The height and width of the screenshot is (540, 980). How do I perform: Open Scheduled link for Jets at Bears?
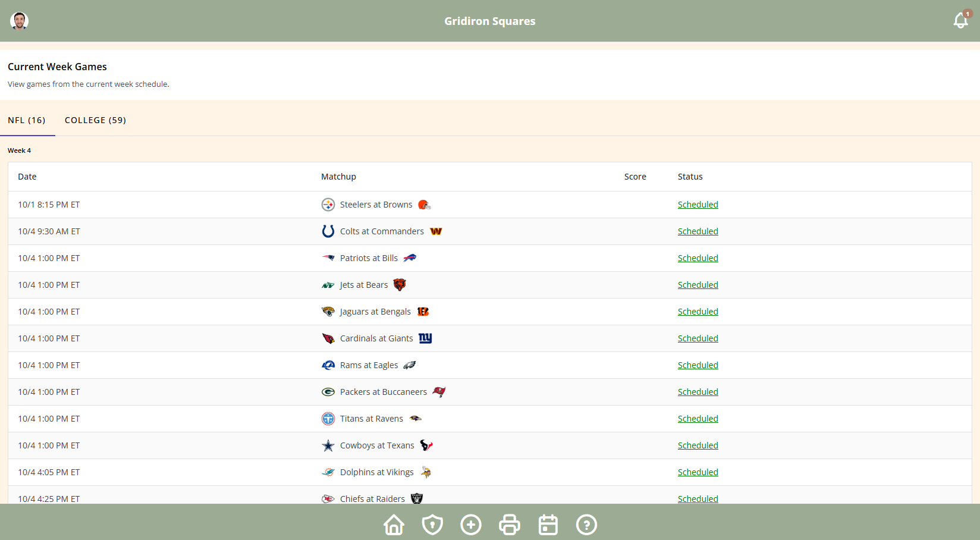(x=698, y=285)
